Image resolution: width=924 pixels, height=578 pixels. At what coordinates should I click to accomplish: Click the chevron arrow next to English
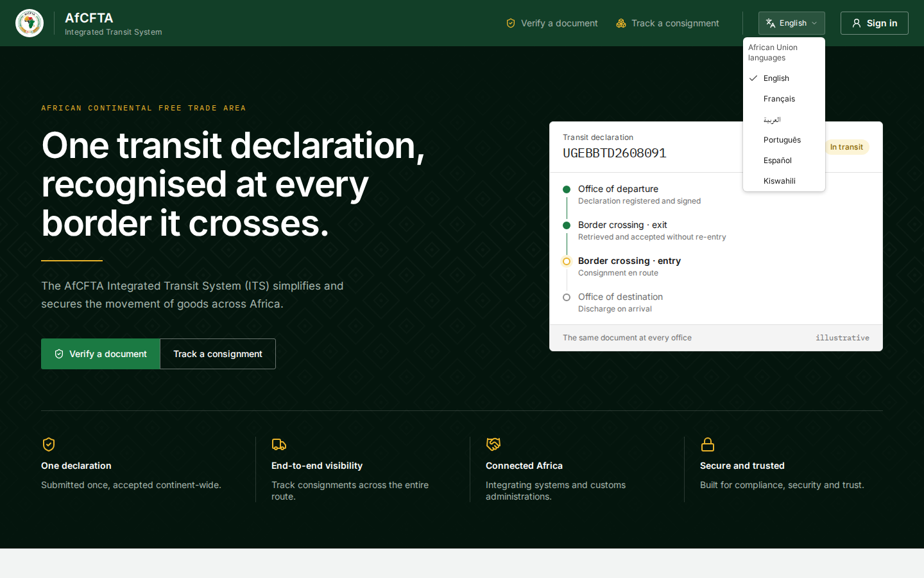pyautogui.click(x=814, y=23)
